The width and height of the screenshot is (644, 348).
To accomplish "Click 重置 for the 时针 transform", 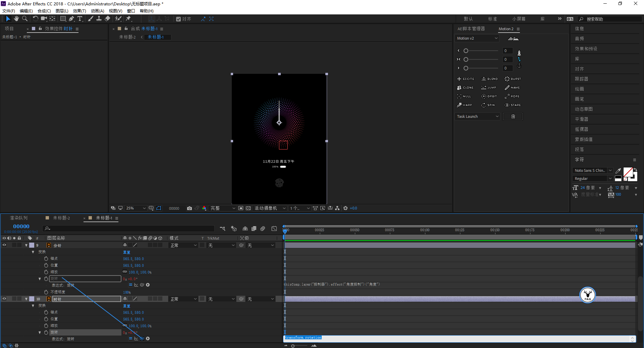I will (126, 306).
